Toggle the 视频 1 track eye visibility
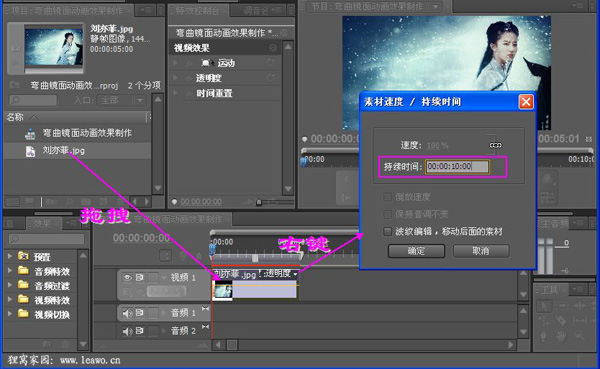 127,277
